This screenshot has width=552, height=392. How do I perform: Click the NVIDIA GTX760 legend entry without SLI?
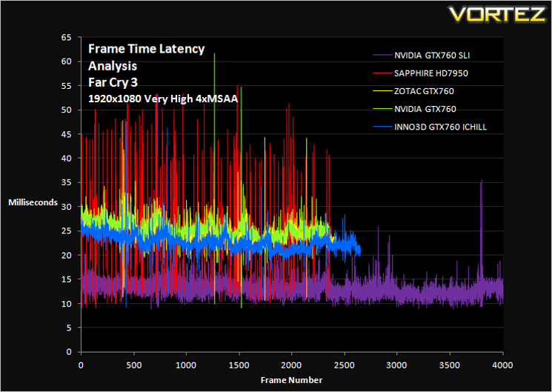click(425, 109)
